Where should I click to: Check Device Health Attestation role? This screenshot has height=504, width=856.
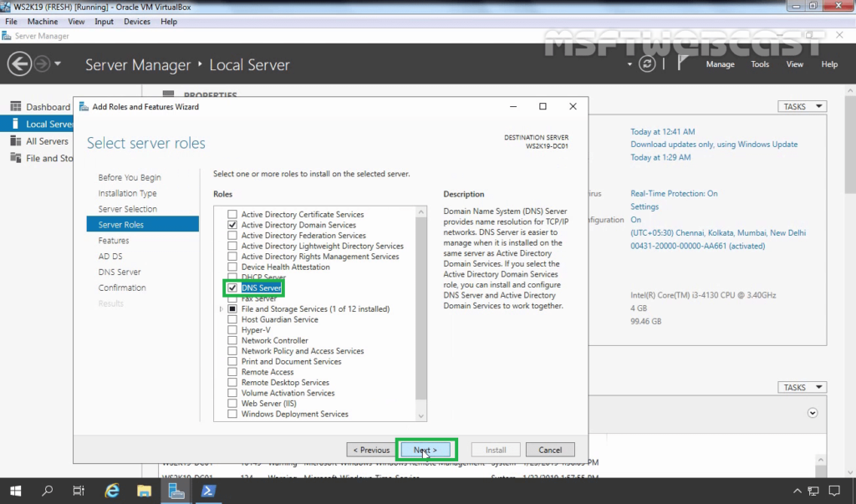[x=232, y=267]
